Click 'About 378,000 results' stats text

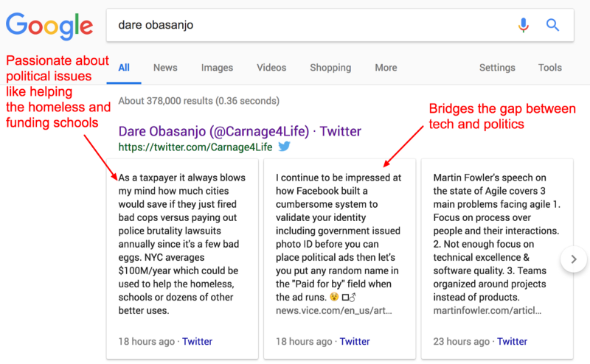(198, 101)
